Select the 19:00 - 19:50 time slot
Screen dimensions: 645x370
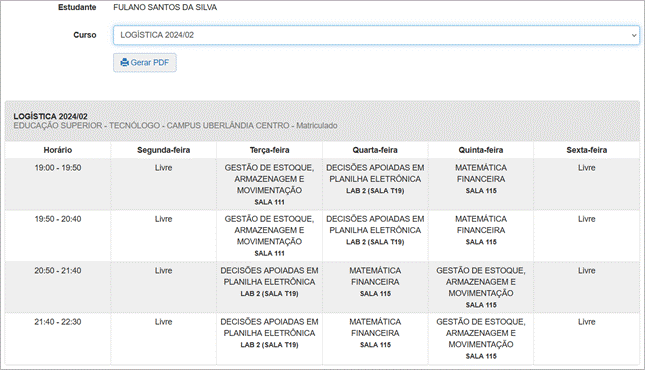click(58, 168)
